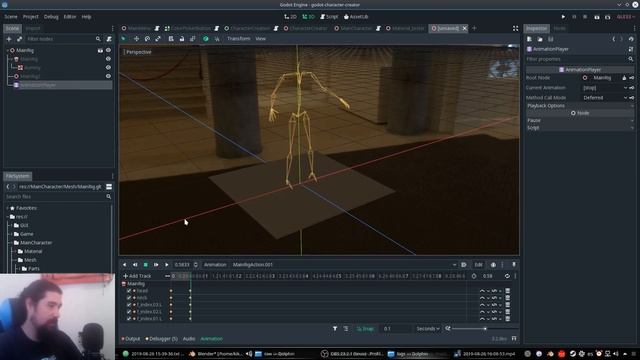Play animation backwards from end
640x360 pixels.
click(x=124, y=264)
